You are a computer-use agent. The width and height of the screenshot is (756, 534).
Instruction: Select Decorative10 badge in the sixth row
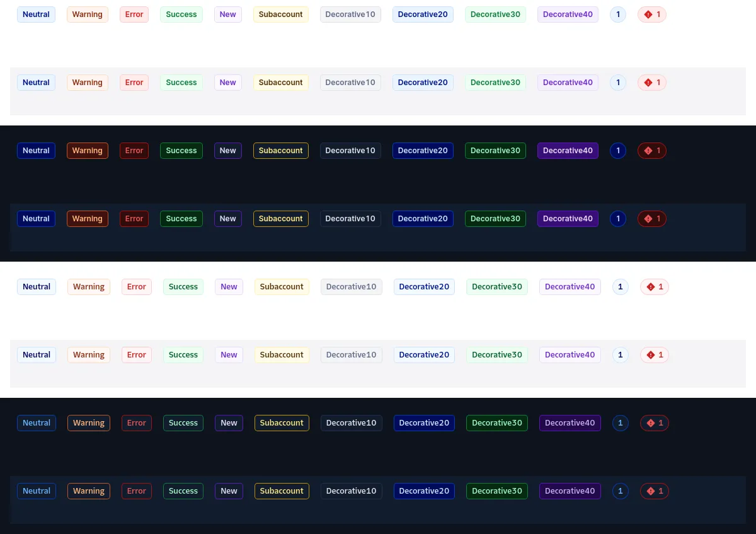pyautogui.click(x=352, y=355)
